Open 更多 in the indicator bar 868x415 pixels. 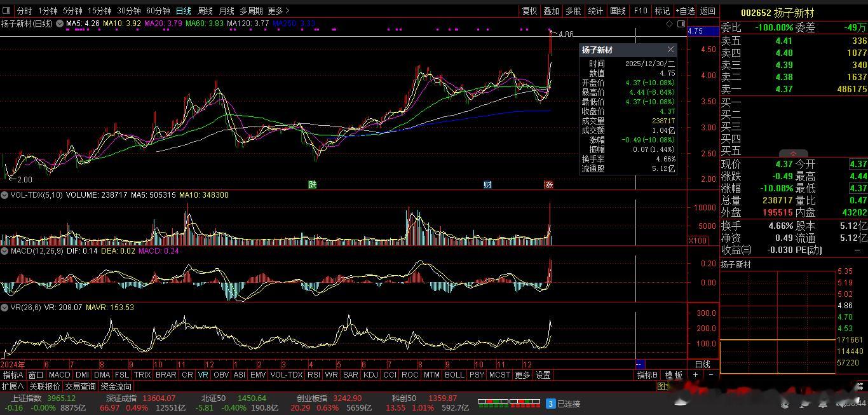(x=522, y=375)
